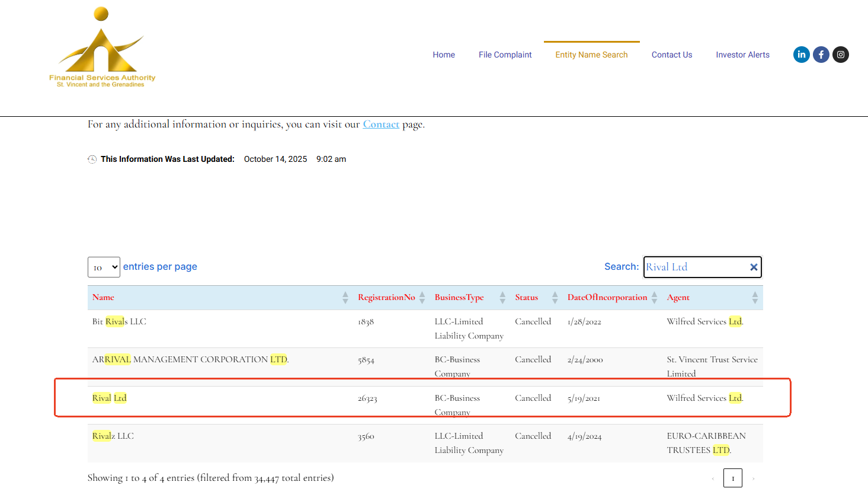Viewport: 868px width, 504px height.
Task: Follow the Contact hyperlink in text
Action: [381, 125]
